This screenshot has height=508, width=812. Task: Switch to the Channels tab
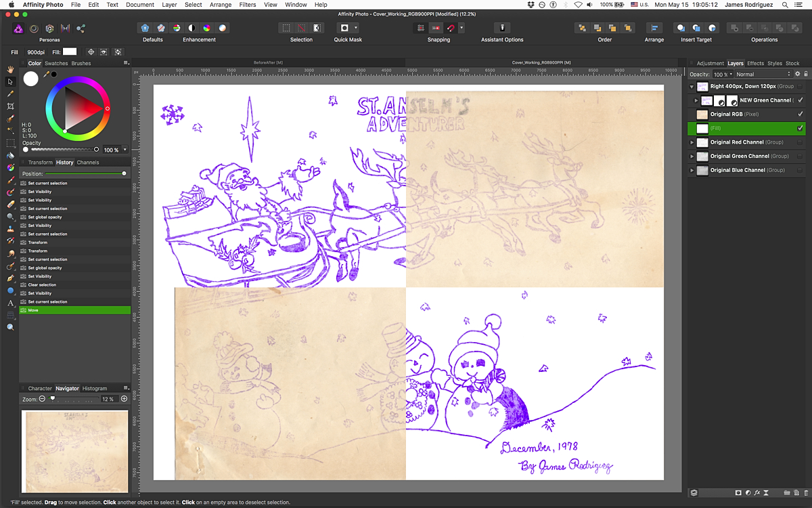tap(88, 163)
